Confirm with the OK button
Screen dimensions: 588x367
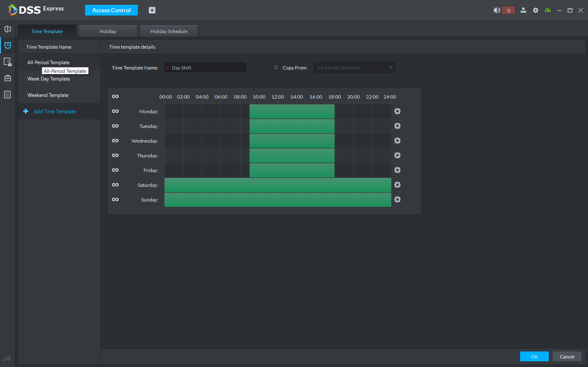[x=534, y=356]
